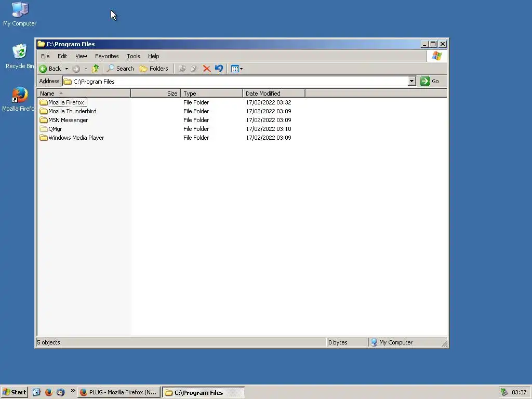Open the Favorites menu
Screen dimensions: 532x399
(x=107, y=56)
